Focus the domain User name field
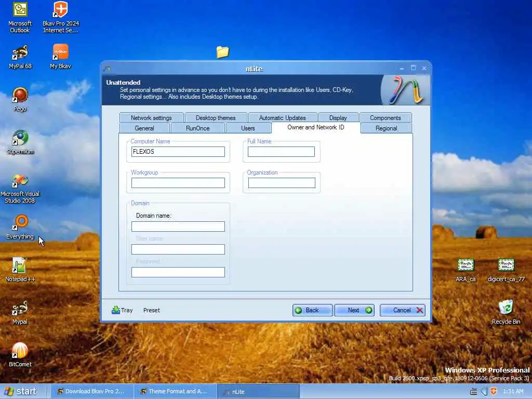 pyautogui.click(x=178, y=249)
